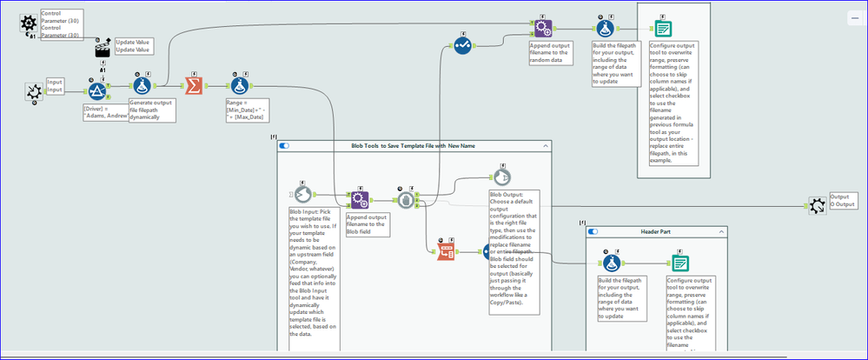Viewport: 868px width, 360px height.
Task: Click the horizontal scrollbar at canvas bottom
Action: click(394, 357)
